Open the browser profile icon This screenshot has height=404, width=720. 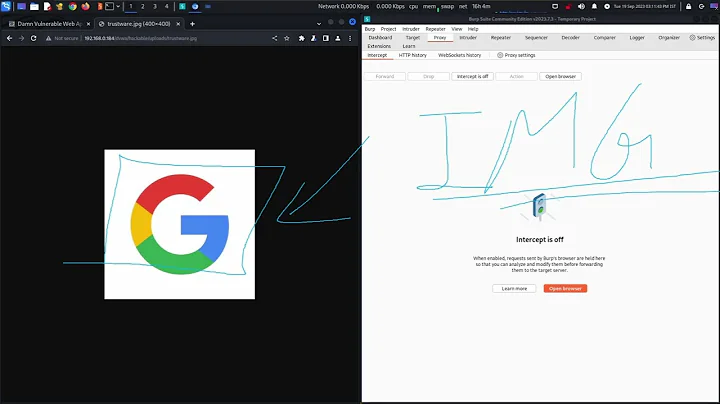[x=338, y=39]
